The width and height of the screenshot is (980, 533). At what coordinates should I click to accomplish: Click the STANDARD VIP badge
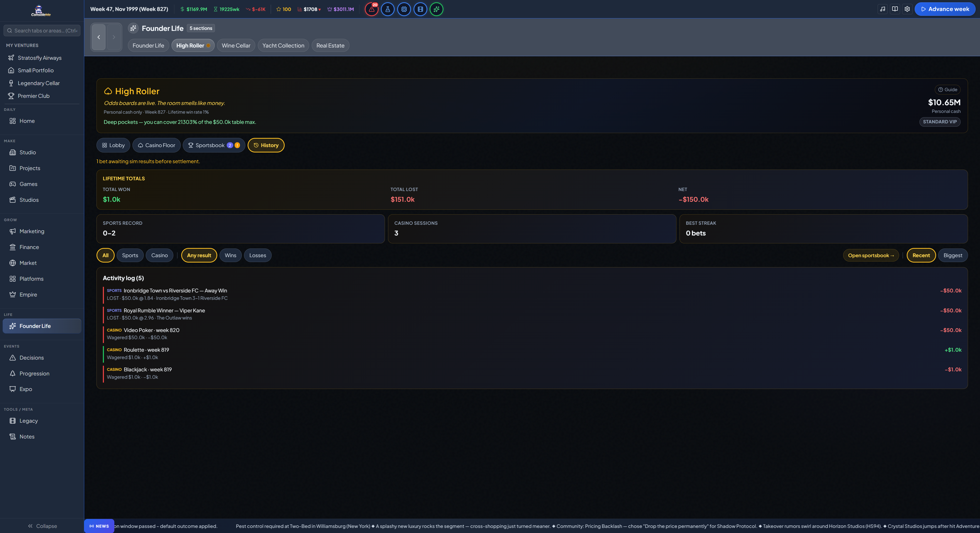(x=940, y=122)
